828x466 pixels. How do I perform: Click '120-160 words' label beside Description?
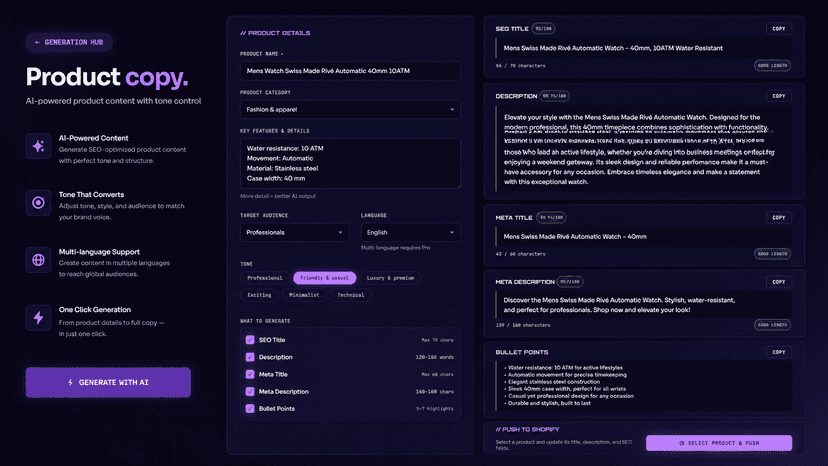point(434,357)
